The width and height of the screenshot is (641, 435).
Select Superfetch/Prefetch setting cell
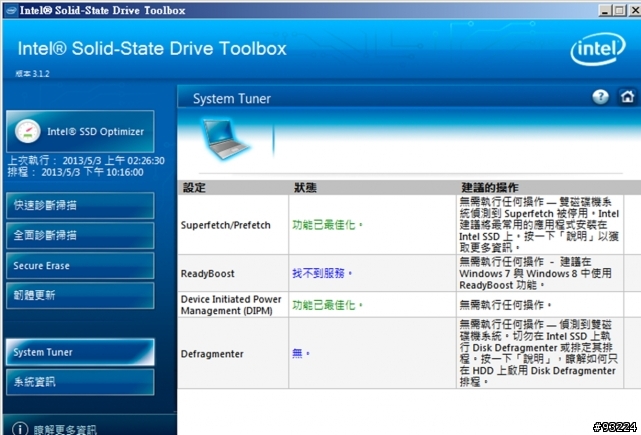point(233,225)
